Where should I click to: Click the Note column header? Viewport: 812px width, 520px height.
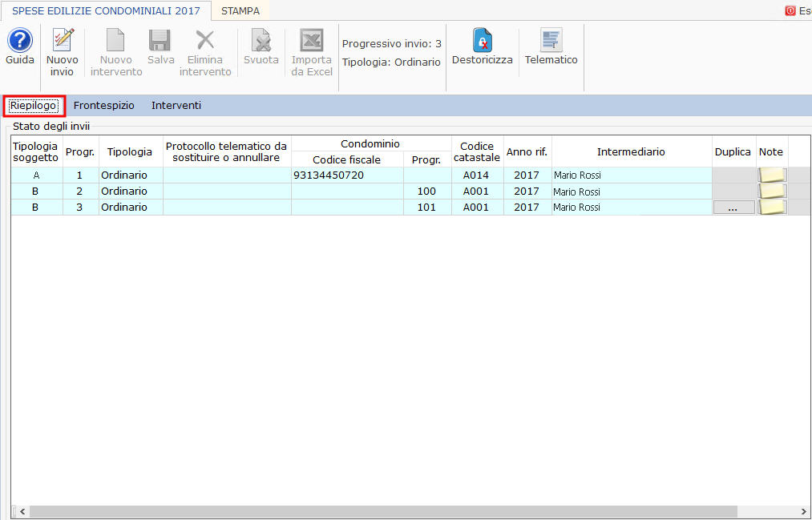[772, 151]
